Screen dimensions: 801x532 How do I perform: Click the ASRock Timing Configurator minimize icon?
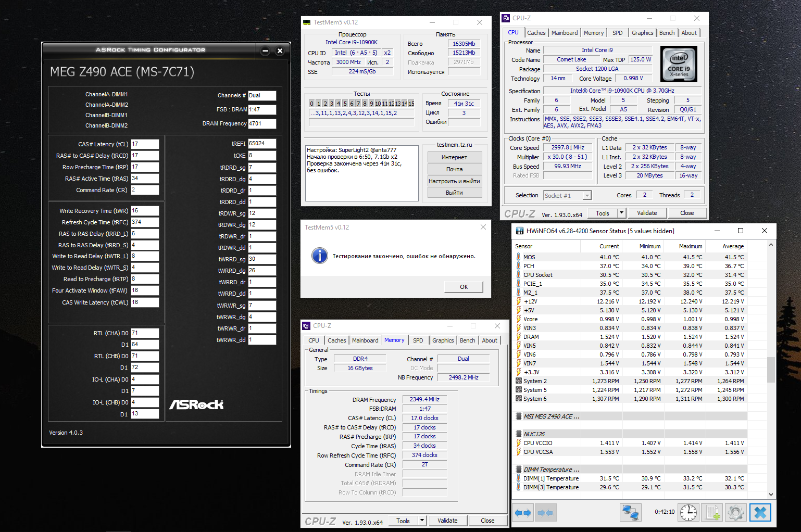265,50
